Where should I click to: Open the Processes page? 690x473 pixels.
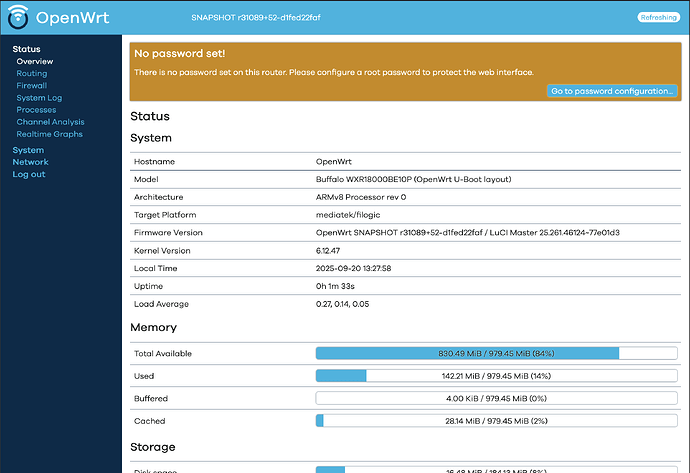point(36,110)
